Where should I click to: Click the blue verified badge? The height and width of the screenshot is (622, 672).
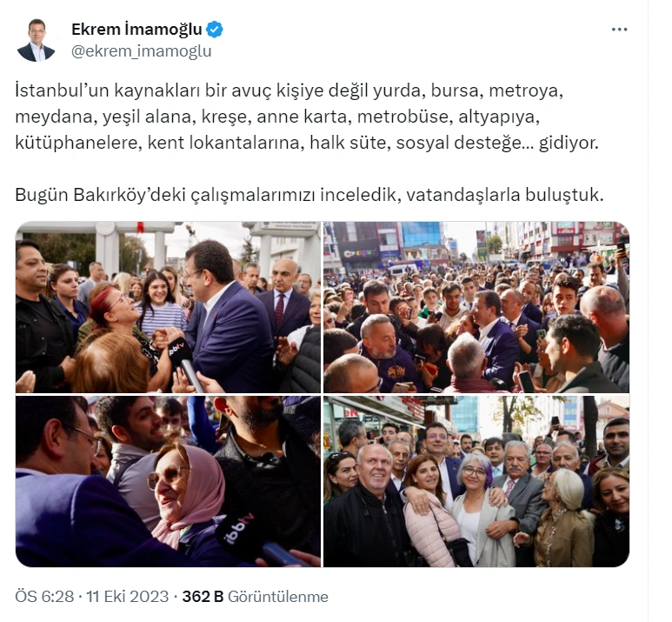click(215, 30)
